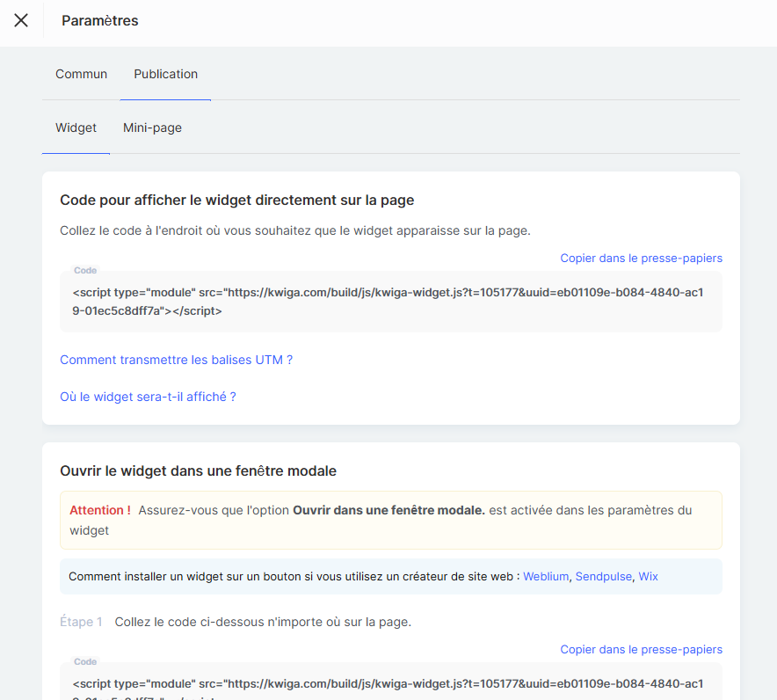The image size is (777, 700).
Task: Switch to the Mini-page sub-tab
Action: pyautogui.click(x=152, y=128)
